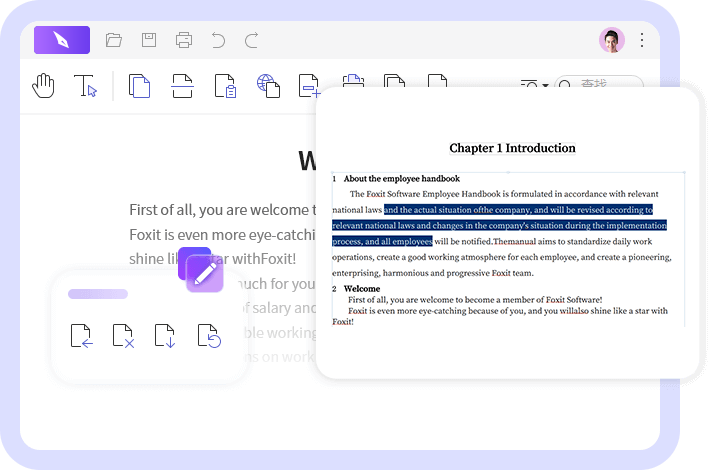Click the search field with magnifier

[x=600, y=85]
